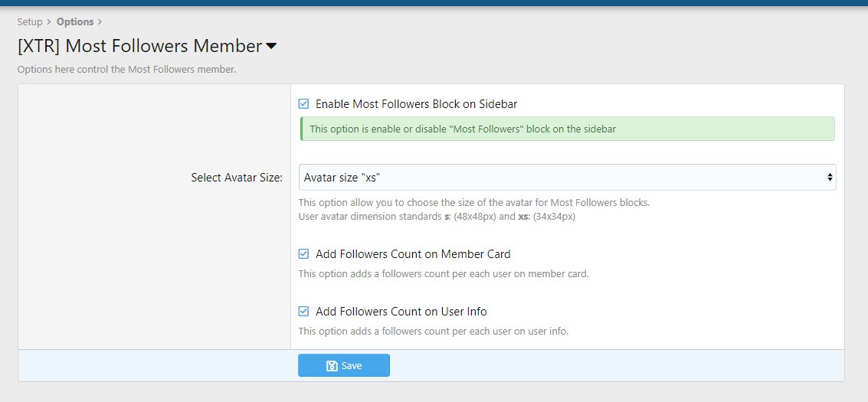Expand the caret beside the page title

tap(271, 47)
